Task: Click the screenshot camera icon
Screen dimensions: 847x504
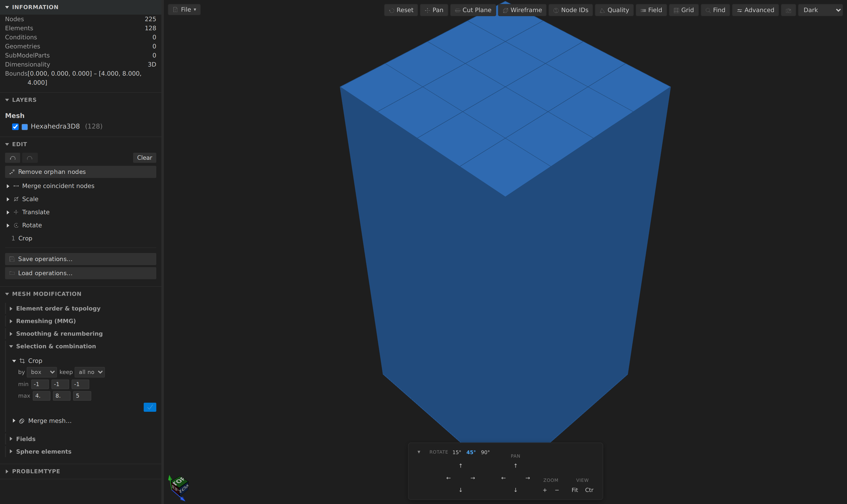Action: [x=788, y=10]
